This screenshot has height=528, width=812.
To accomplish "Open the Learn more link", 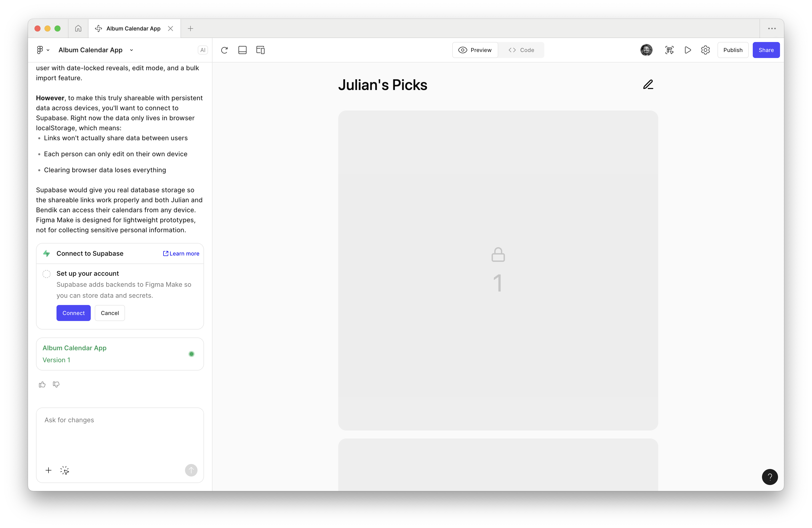I will (x=181, y=253).
